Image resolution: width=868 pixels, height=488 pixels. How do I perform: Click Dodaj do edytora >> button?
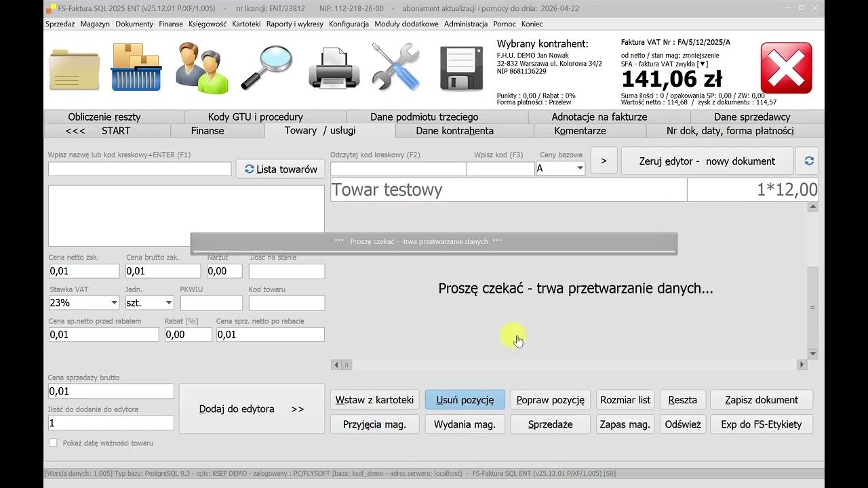point(252,409)
